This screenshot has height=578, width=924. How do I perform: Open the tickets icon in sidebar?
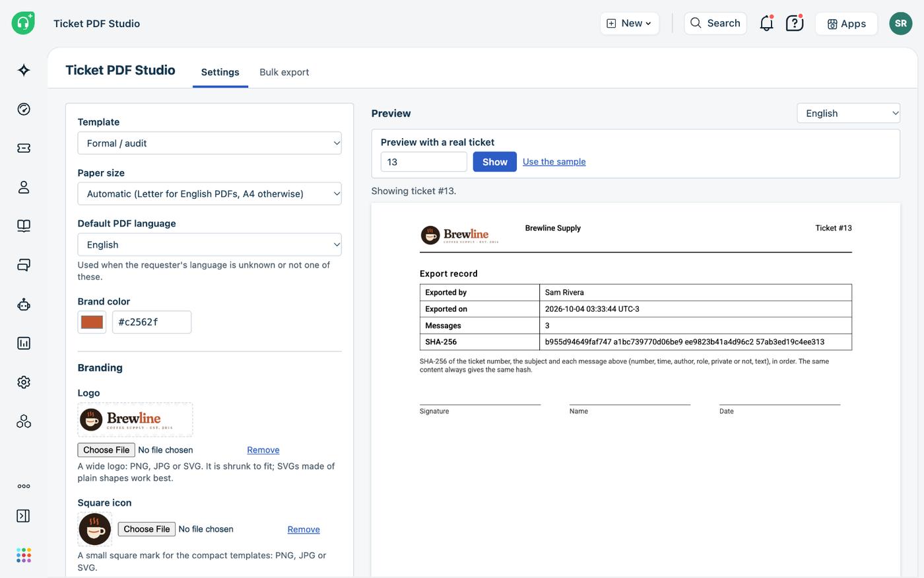24,148
